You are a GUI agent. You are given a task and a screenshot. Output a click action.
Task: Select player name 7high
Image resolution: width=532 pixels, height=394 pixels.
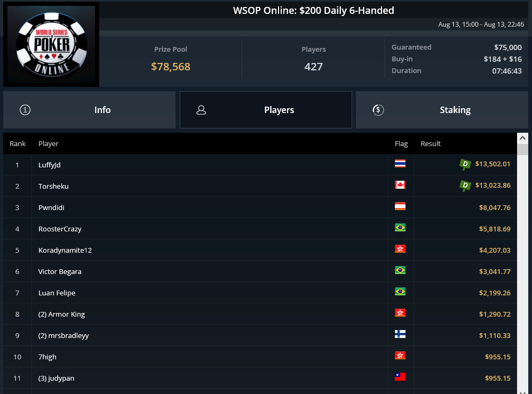47,357
